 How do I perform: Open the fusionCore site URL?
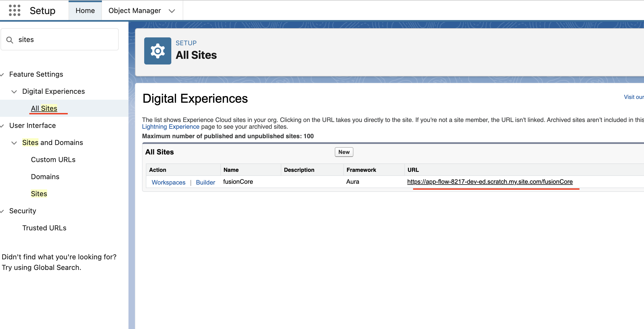(490, 182)
